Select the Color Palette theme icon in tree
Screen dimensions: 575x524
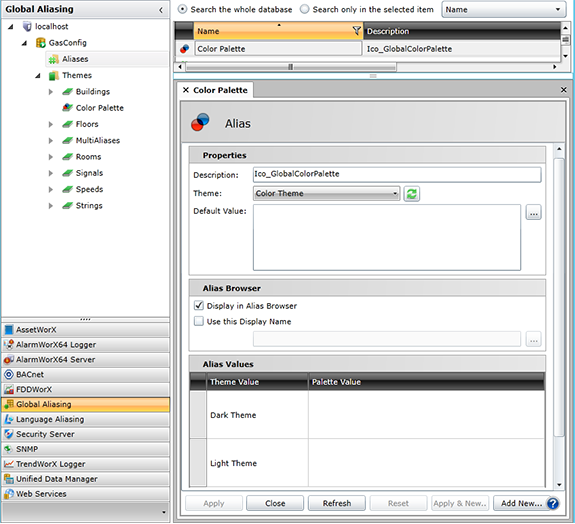pyautogui.click(x=67, y=107)
